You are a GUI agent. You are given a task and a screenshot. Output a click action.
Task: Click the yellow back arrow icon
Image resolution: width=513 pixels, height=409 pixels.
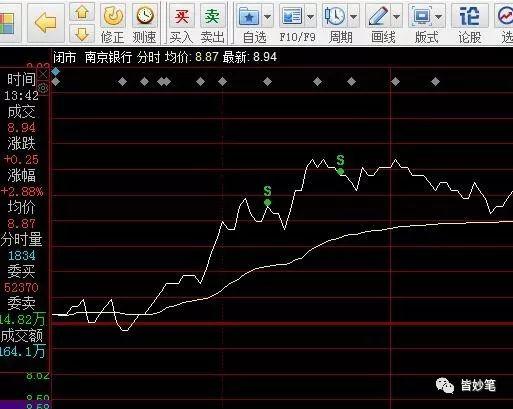[x=46, y=22]
